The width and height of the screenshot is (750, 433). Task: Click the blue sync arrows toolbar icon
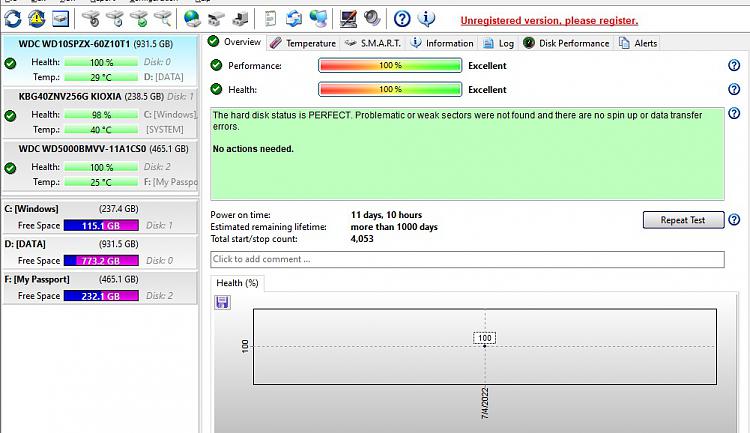pyautogui.click(x=294, y=19)
